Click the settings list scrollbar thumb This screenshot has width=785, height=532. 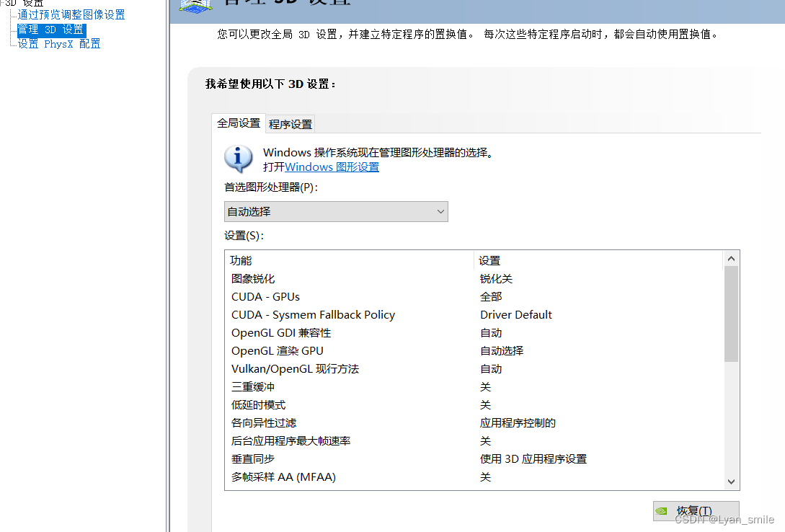coord(731,314)
